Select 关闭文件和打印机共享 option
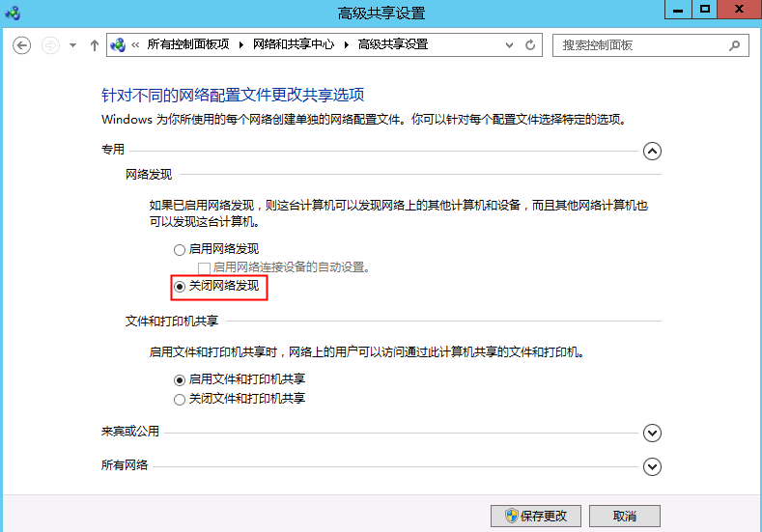 click(x=179, y=399)
